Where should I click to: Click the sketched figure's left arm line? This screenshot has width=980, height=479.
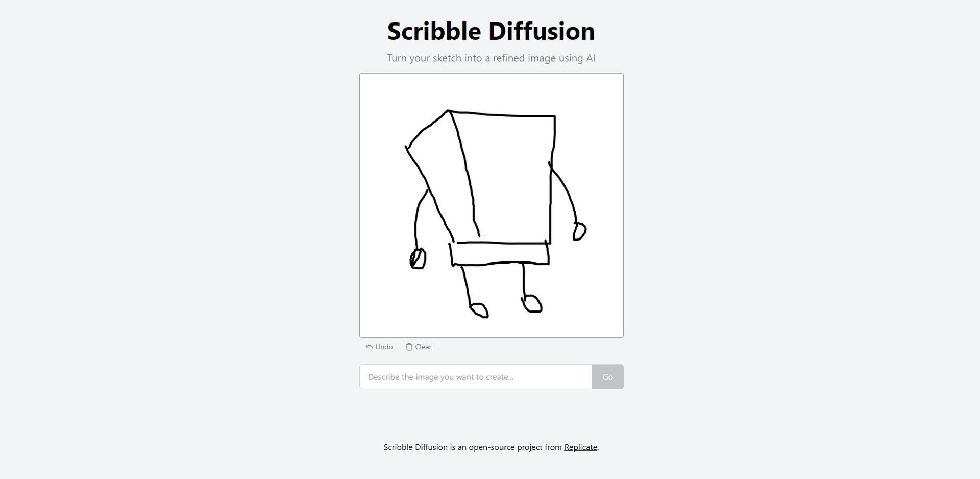pos(420,219)
